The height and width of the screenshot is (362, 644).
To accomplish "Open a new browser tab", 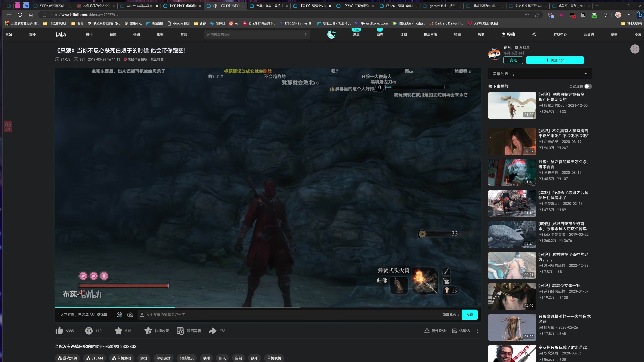I will point(597,6).
